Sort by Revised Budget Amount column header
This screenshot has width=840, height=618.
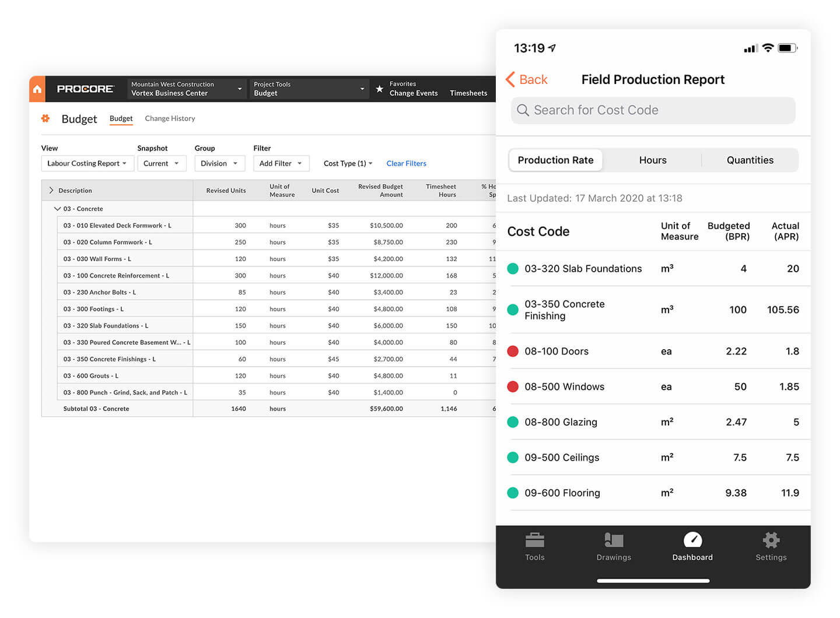tap(380, 191)
